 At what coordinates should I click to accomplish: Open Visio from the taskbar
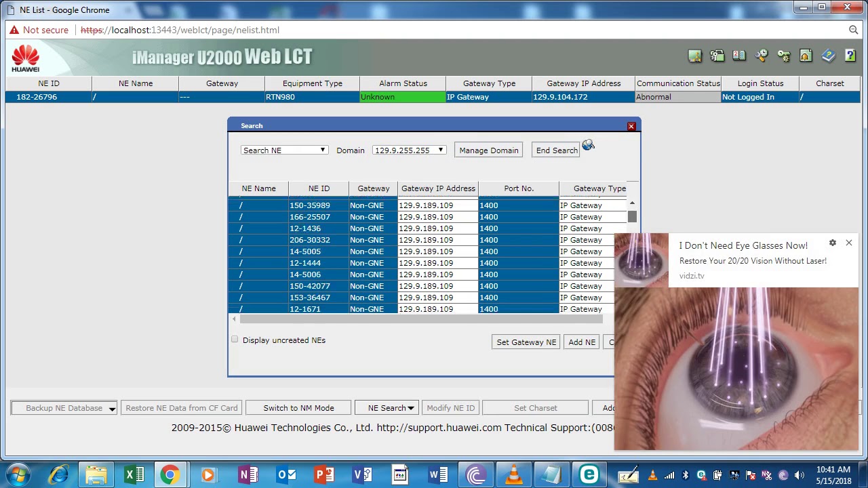[362, 474]
